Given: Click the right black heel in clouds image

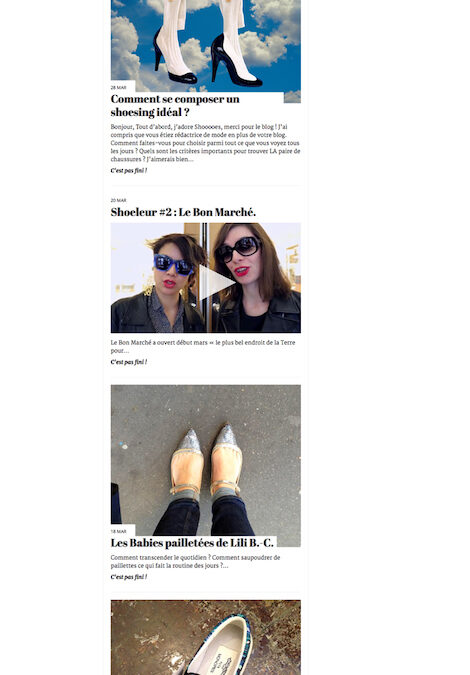Looking at the screenshot, I should tap(235, 59).
